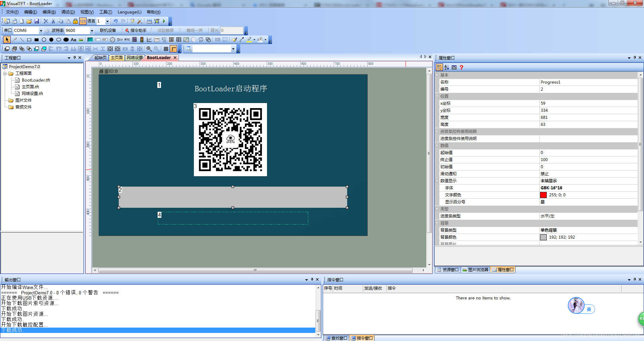Open the language number dropdown
Image resolution: width=644 pixels, height=341 pixels.
pyautogui.click(x=107, y=21)
